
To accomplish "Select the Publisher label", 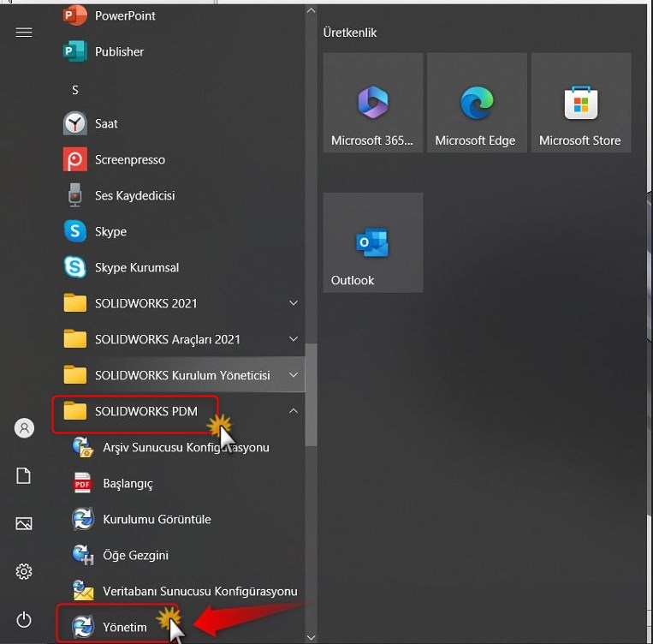I will tap(119, 51).
